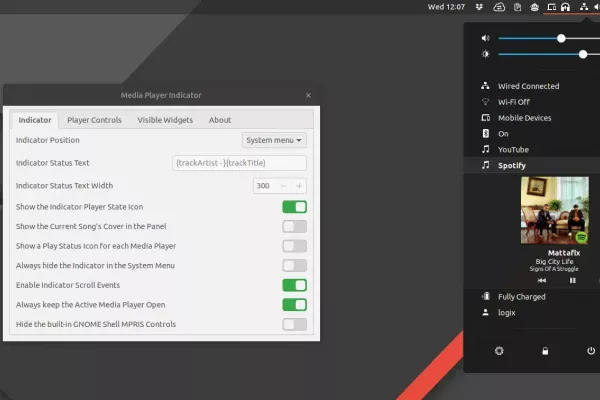Click the user icon beside logix
The image size is (600, 400).
(x=485, y=312)
